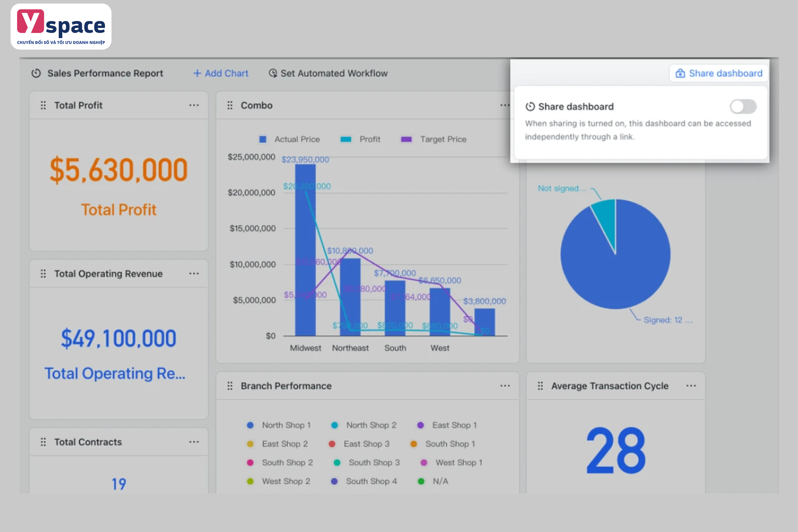Click the Share dashboard button

(719, 73)
